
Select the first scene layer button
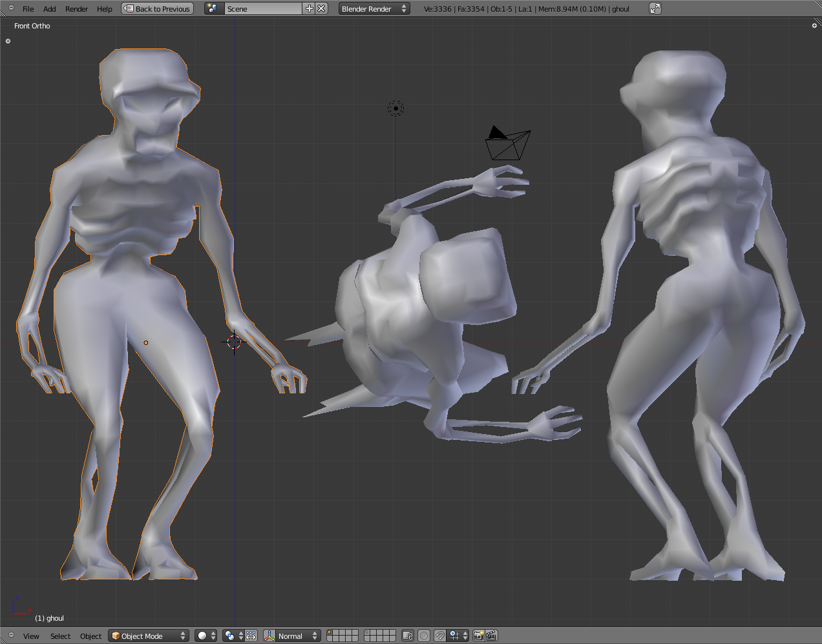tap(330, 633)
